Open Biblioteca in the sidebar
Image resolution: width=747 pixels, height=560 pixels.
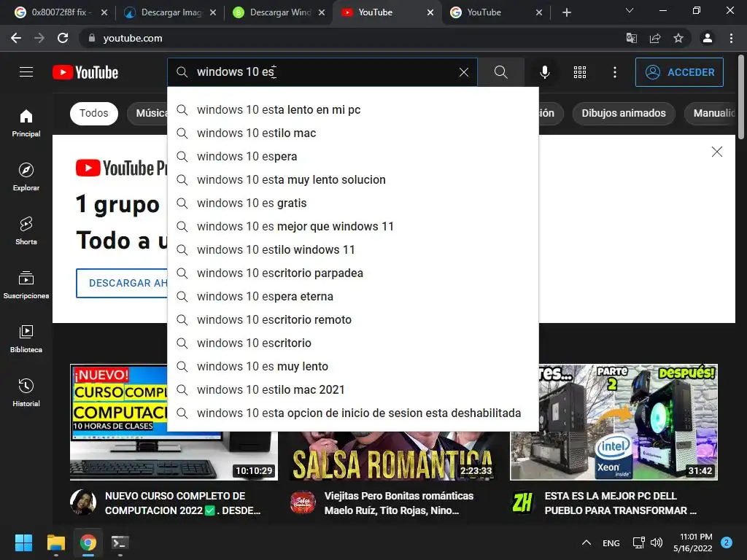pyautogui.click(x=26, y=338)
